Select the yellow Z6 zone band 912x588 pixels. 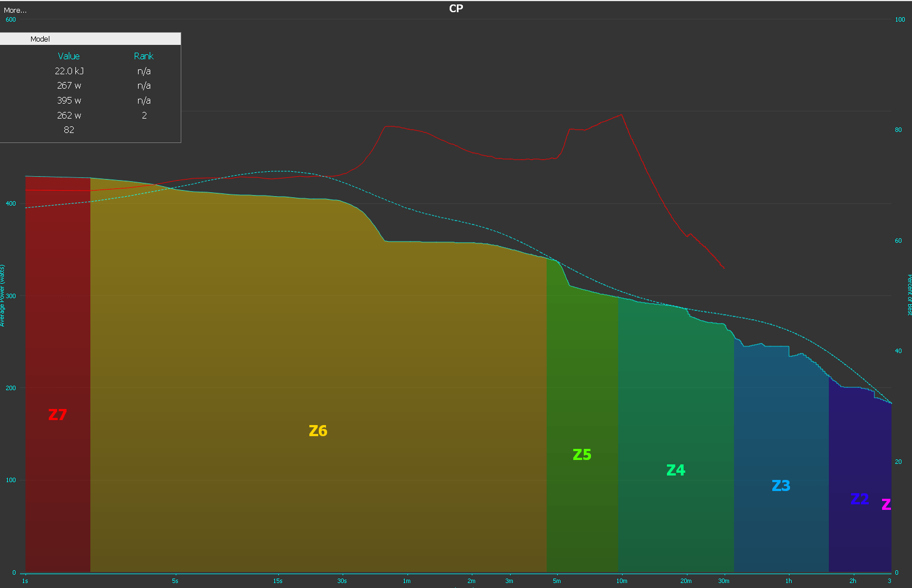pyautogui.click(x=318, y=431)
